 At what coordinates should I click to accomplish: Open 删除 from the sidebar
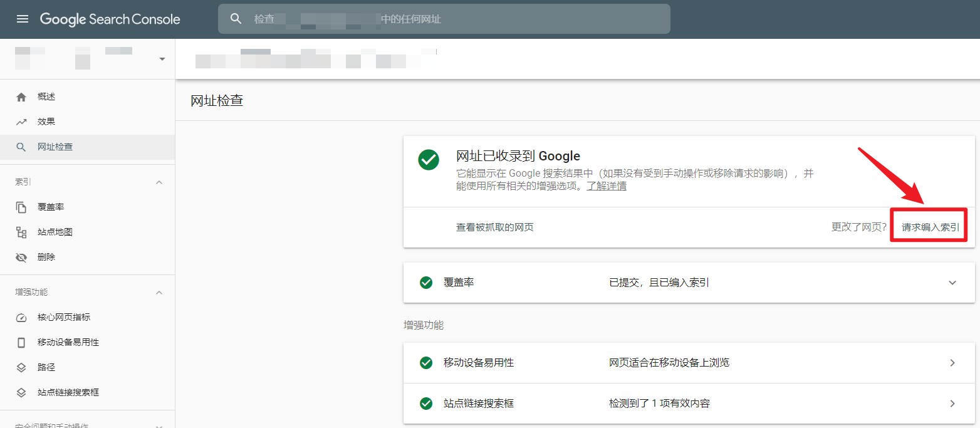(x=88, y=258)
